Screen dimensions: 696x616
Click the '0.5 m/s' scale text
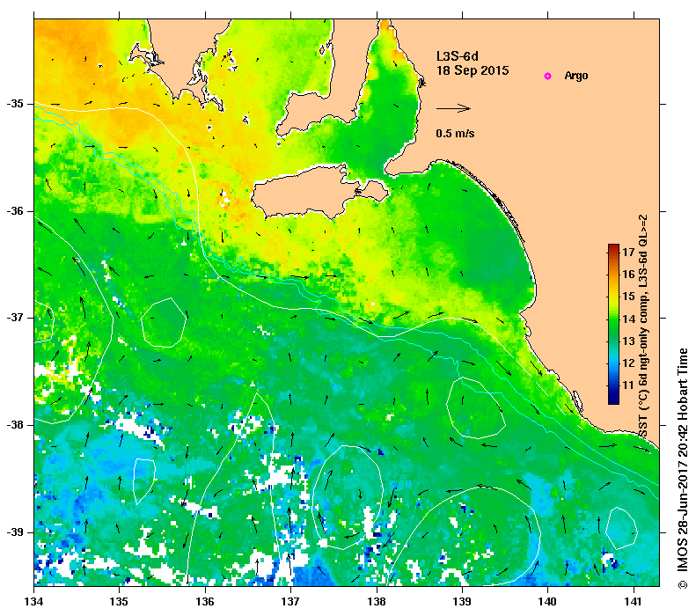455,133
